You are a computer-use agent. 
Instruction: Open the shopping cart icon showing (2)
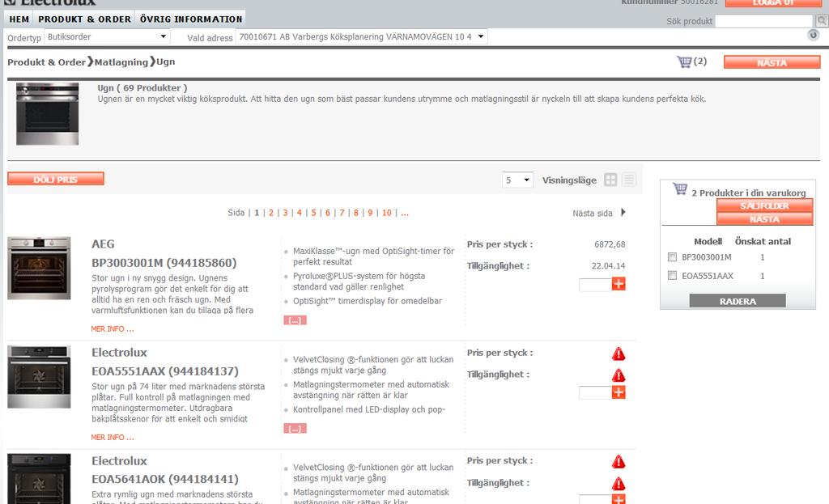[684, 61]
